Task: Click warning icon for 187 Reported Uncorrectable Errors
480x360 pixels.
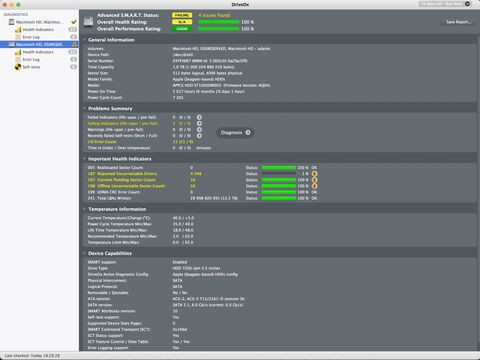Action: pyautogui.click(x=314, y=174)
